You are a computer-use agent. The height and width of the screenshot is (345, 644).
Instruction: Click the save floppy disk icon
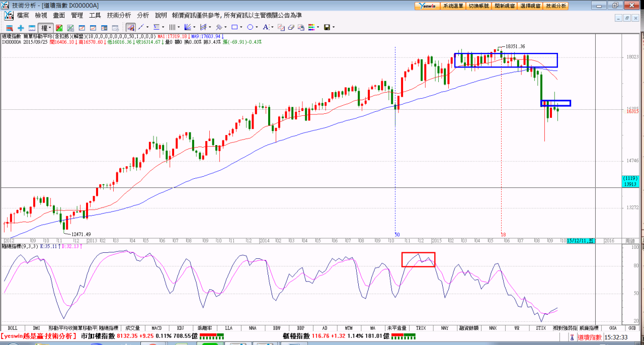point(327,27)
